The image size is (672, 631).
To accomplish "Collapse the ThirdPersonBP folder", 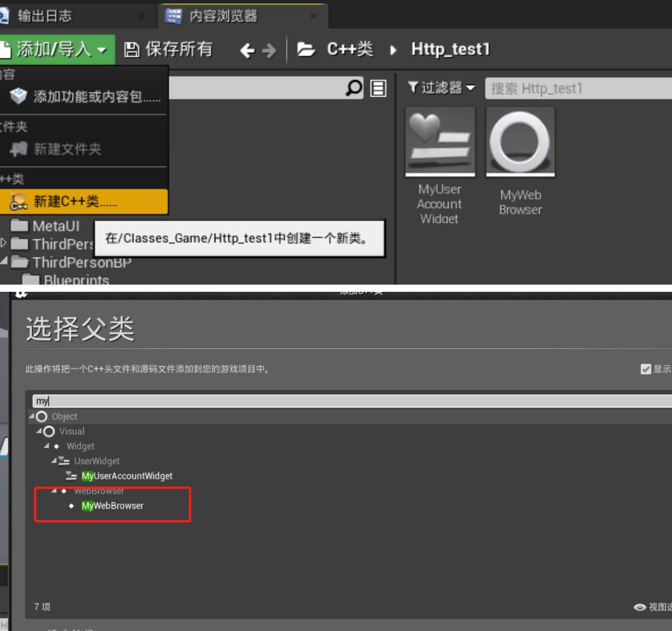I will (4, 261).
